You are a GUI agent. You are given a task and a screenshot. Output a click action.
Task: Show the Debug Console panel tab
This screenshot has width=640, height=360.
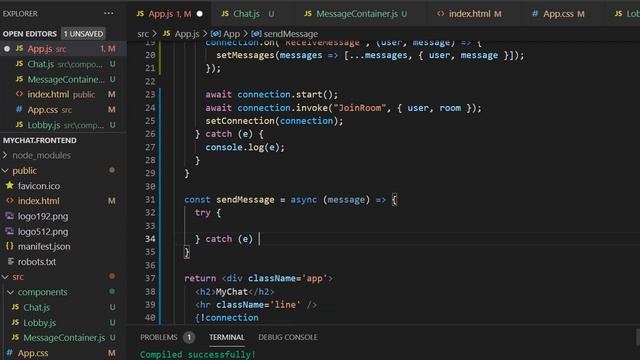coord(288,337)
